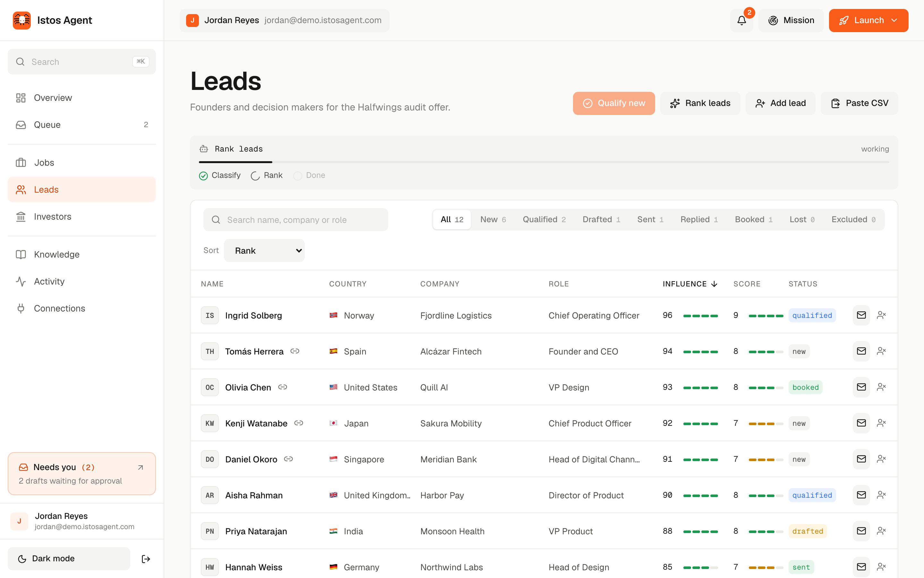Switch to the Qualified filter tab

544,219
